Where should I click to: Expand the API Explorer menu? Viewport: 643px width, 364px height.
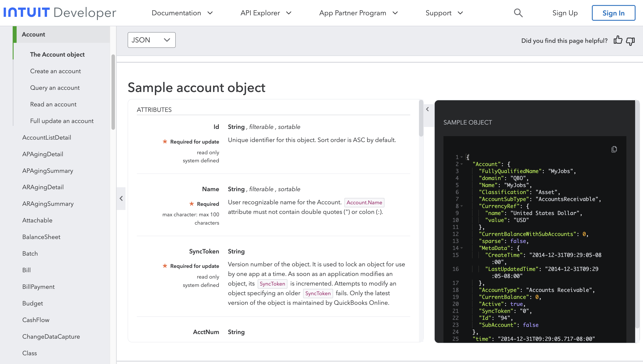266,13
